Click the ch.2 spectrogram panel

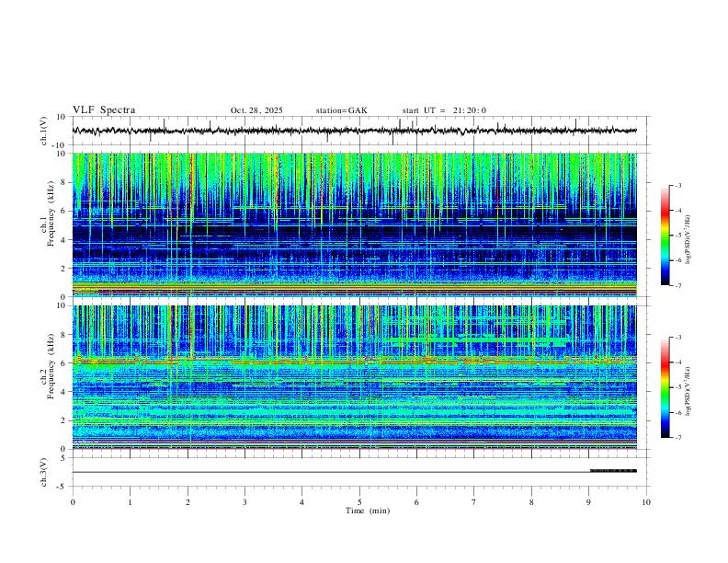[354, 377]
